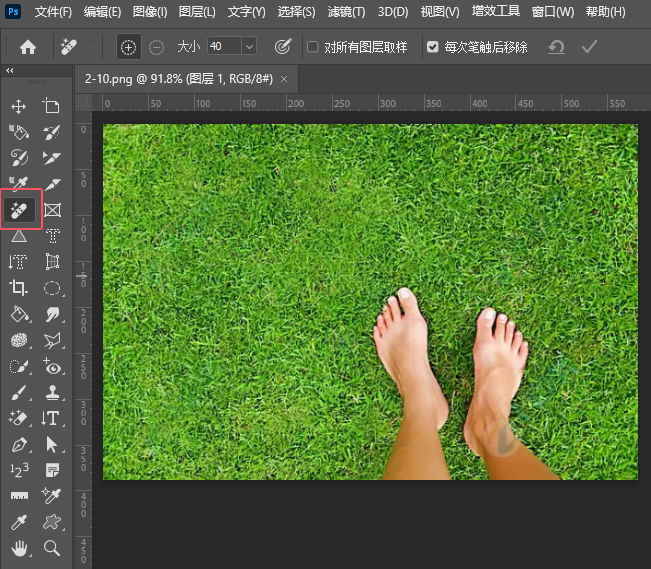Select the Vertical Type Mask tool
Screen dimensions: 651x569
coord(18,262)
